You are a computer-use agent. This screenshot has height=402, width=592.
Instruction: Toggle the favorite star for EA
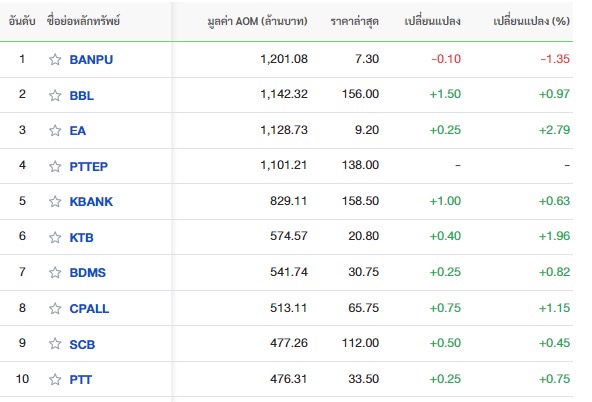coord(55,130)
